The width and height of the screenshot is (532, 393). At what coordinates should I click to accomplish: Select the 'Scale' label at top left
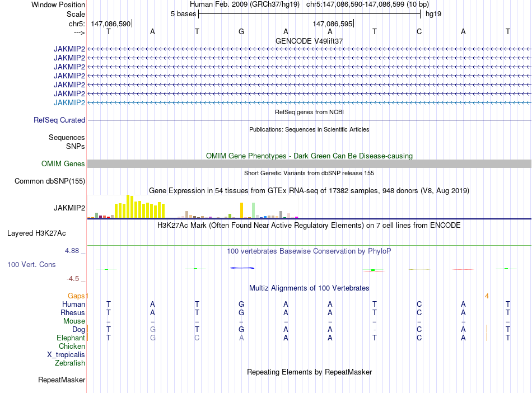pyautogui.click(x=76, y=14)
